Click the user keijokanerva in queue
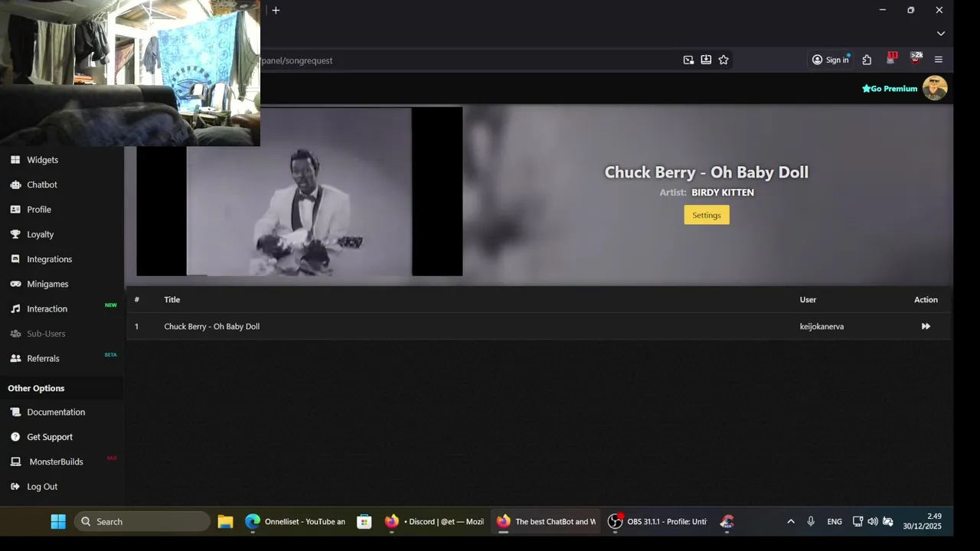Image resolution: width=980 pixels, height=551 pixels. (x=822, y=327)
